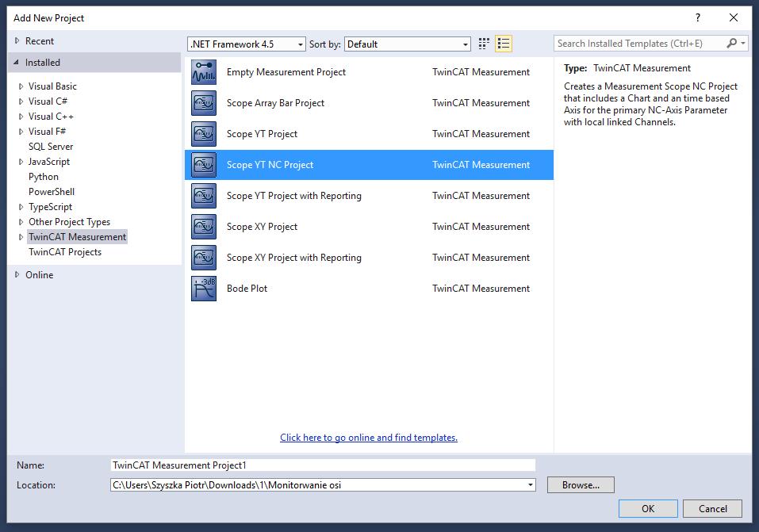The width and height of the screenshot is (759, 532).
Task: Open the online templates link
Action: 369,438
